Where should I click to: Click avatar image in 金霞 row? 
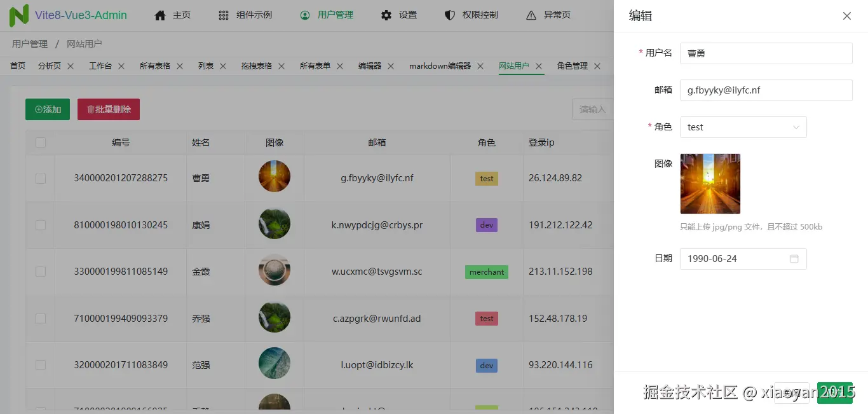pyautogui.click(x=275, y=270)
